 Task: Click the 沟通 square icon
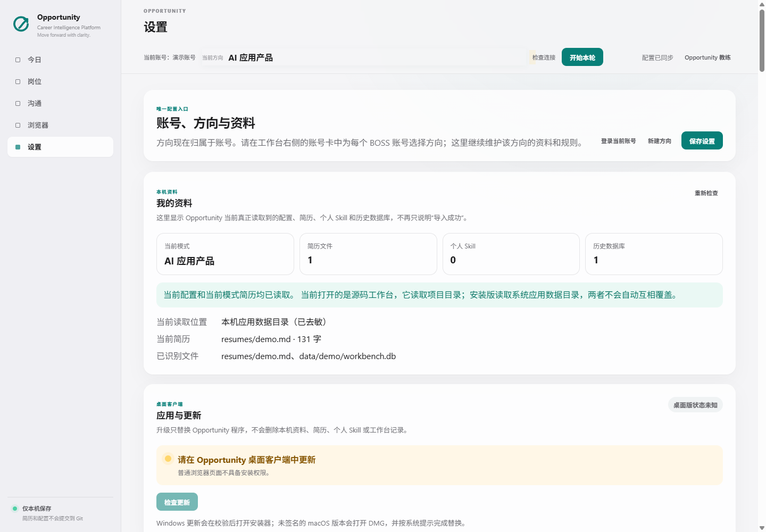(x=18, y=103)
